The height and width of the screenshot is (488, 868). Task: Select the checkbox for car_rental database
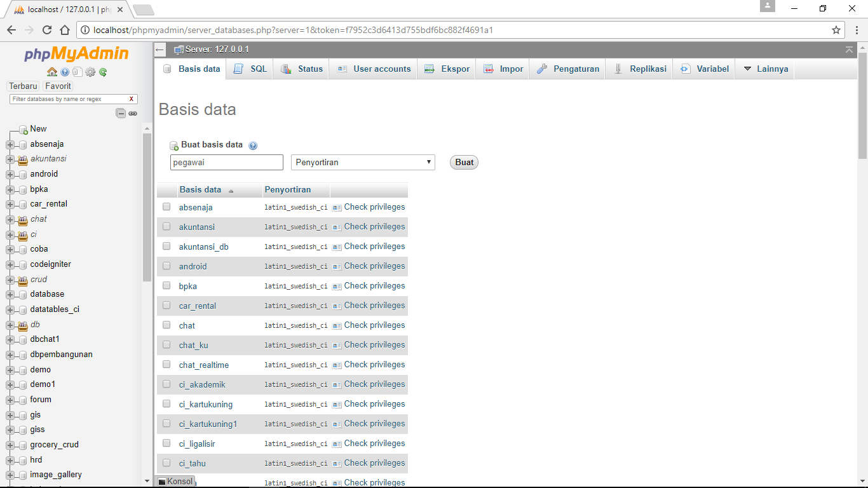pos(166,305)
